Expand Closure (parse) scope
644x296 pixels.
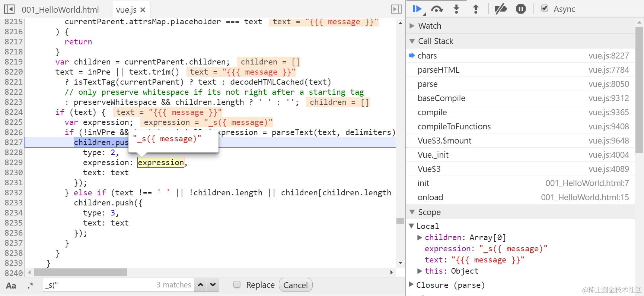point(411,284)
